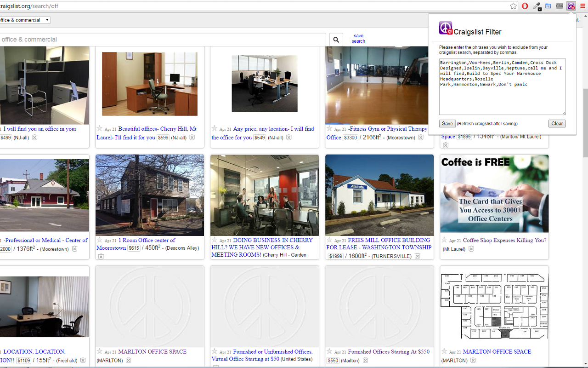Open the office with vertical blinds thumbnail
588x368 pixels.
45,307
